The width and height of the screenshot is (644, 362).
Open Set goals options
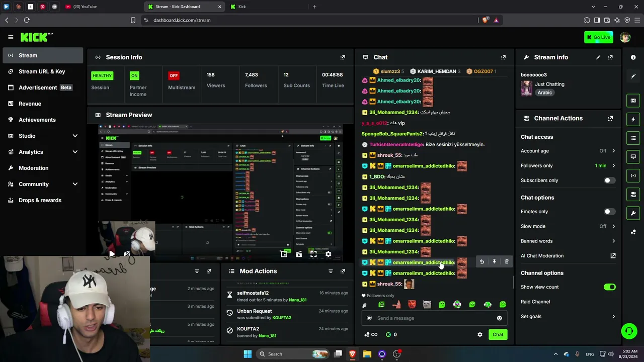[568, 316]
